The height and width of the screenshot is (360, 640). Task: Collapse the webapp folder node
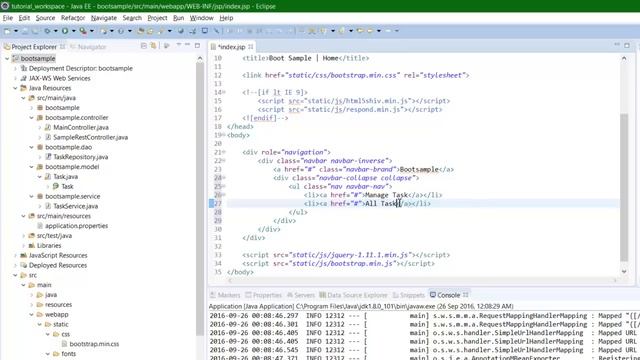pyautogui.click(x=31, y=315)
